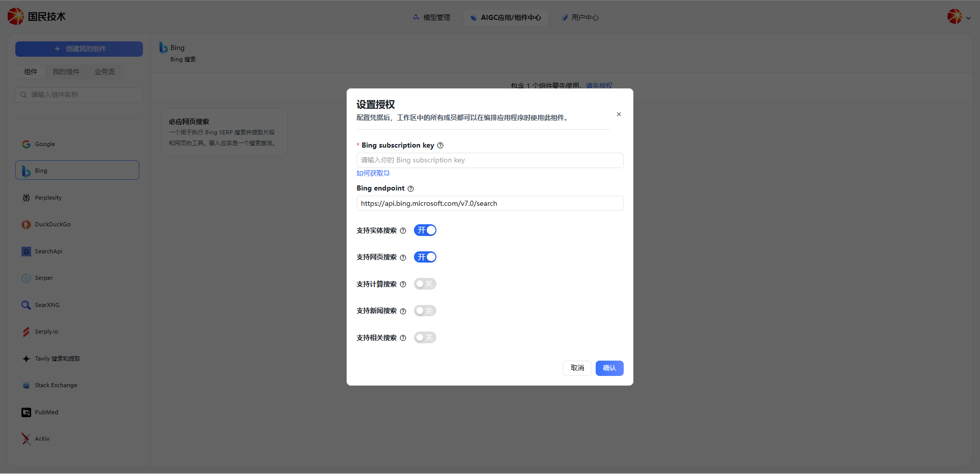Click help icon beside 支持新闻搜索
This screenshot has width=980, height=474.
click(403, 311)
